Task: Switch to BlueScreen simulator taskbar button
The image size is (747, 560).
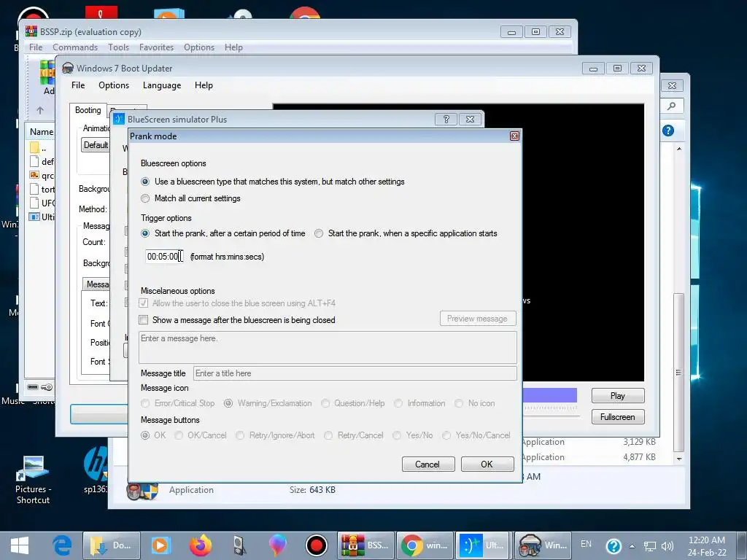Action: 483,545
